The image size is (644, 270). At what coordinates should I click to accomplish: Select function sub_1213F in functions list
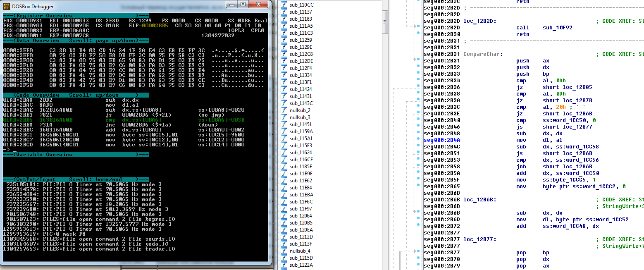click(301, 244)
